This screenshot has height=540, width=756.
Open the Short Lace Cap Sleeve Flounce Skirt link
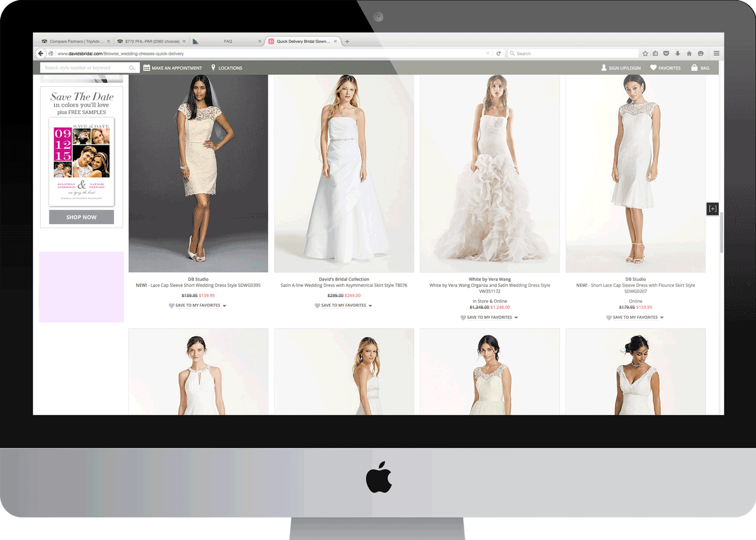pos(636,288)
